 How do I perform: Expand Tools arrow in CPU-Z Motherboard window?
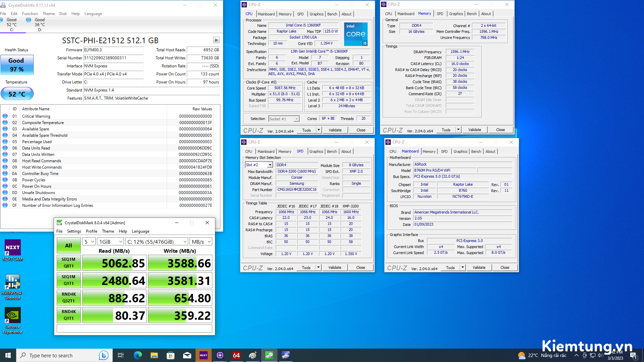pyautogui.click(x=463, y=267)
